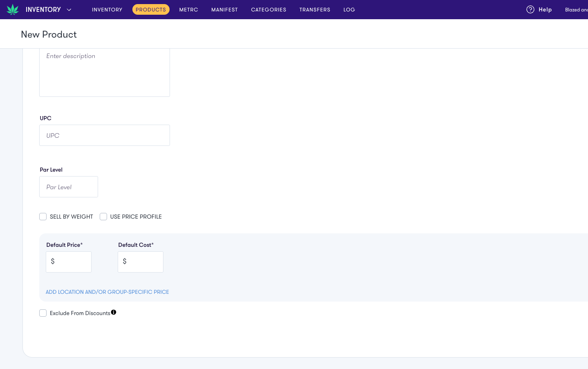This screenshot has width=588, height=369.
Task: Focus the Enter description text area
Action: pos(105,73)
